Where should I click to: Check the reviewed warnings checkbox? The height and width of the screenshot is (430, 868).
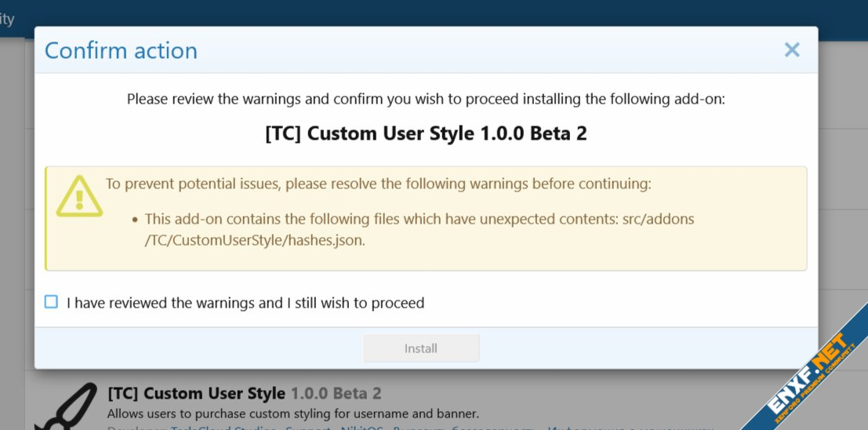click(52, 302)
